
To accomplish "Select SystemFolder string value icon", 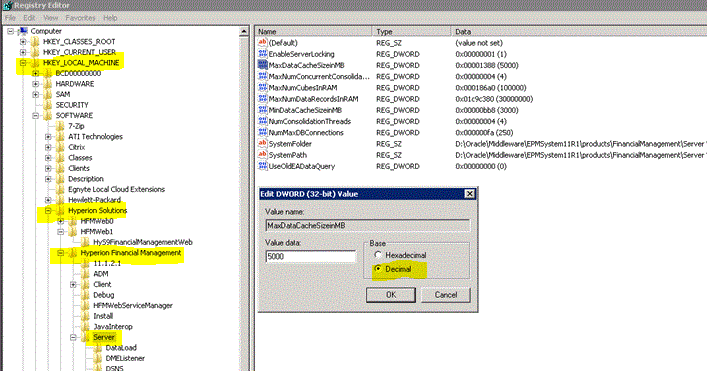I will pyautogui.click(x=262, y=144).
